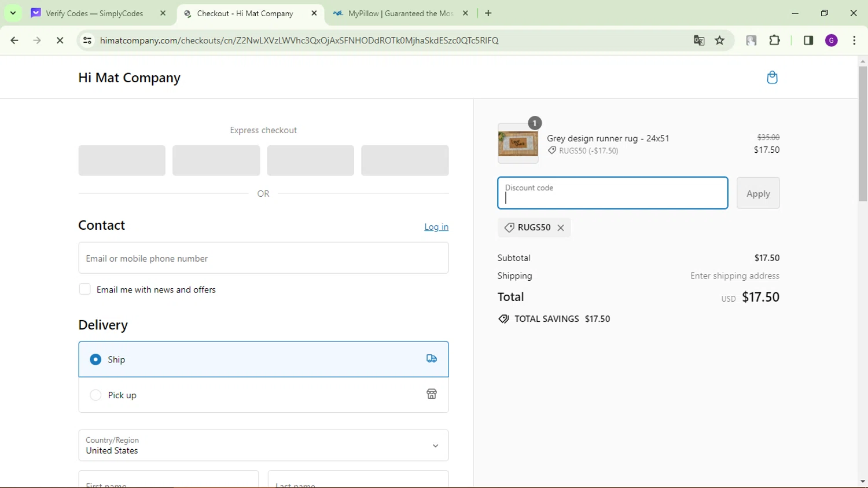Click the store icon in Pick up option
The width and height of the screenshot is (868, 488).
coord(432,394)
